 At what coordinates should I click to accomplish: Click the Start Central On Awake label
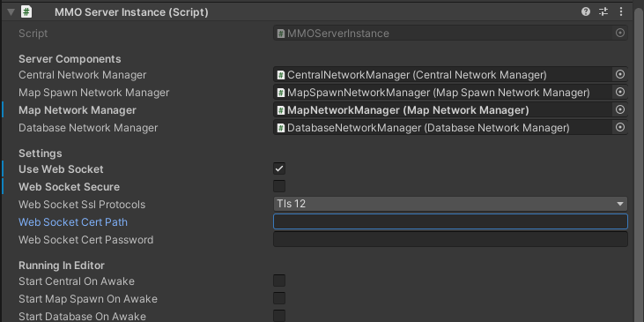click(77, 281)
